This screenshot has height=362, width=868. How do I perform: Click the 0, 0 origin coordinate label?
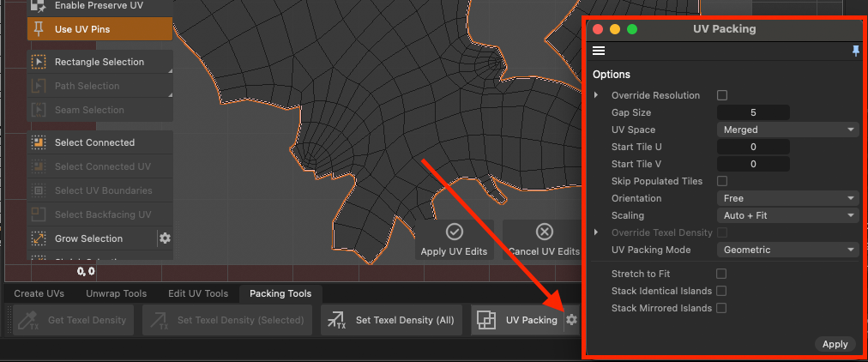[x=86, y=271]
